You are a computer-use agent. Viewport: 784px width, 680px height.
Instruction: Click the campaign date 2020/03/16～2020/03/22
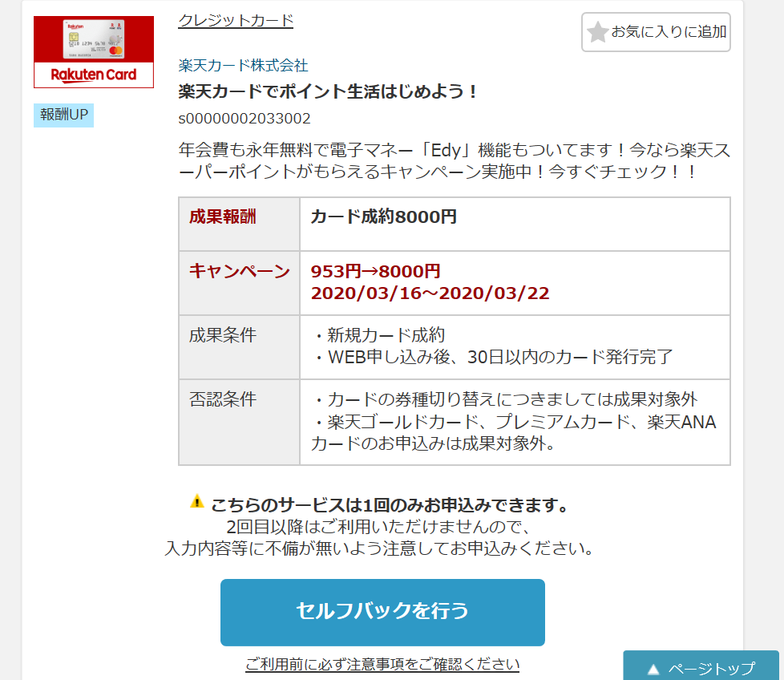point(430,293)
